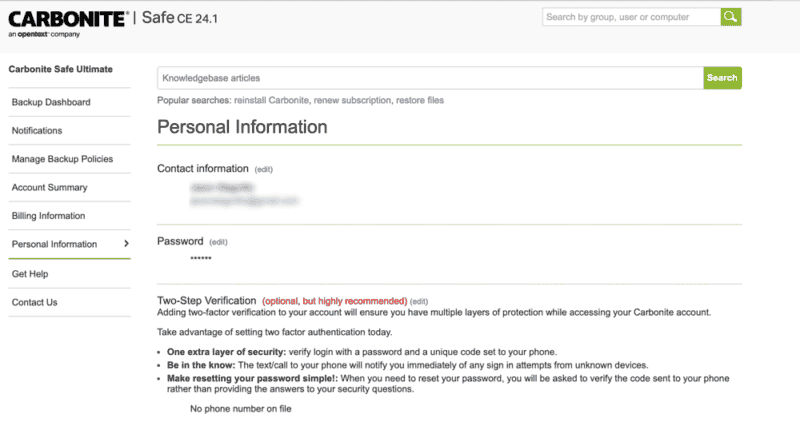The height and width of the screenshot is (430, 800).
Task: Click the Carbonite logo
Action: click(68, 18)
